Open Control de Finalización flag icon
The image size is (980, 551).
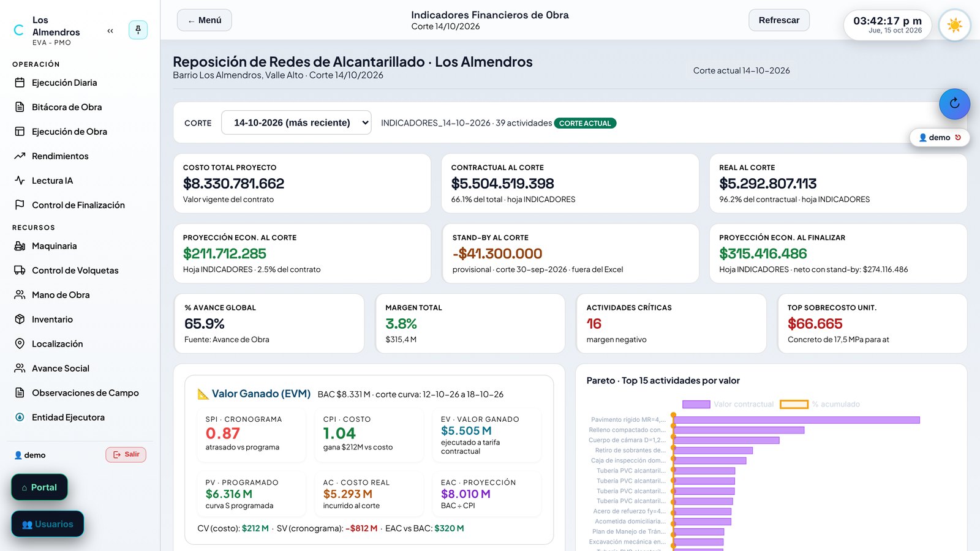20,205
